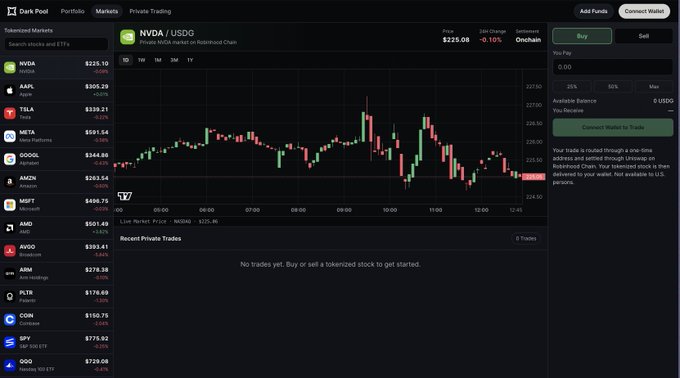This screenshot has height=378, width=680.
Task: Select the AMD $501.49 price
Action: tap(97, 224)
